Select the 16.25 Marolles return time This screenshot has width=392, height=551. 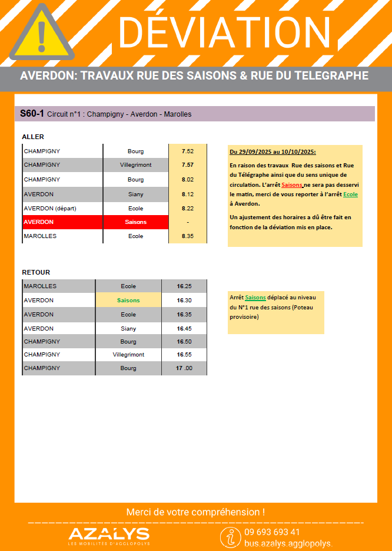(x=184, y=286)
